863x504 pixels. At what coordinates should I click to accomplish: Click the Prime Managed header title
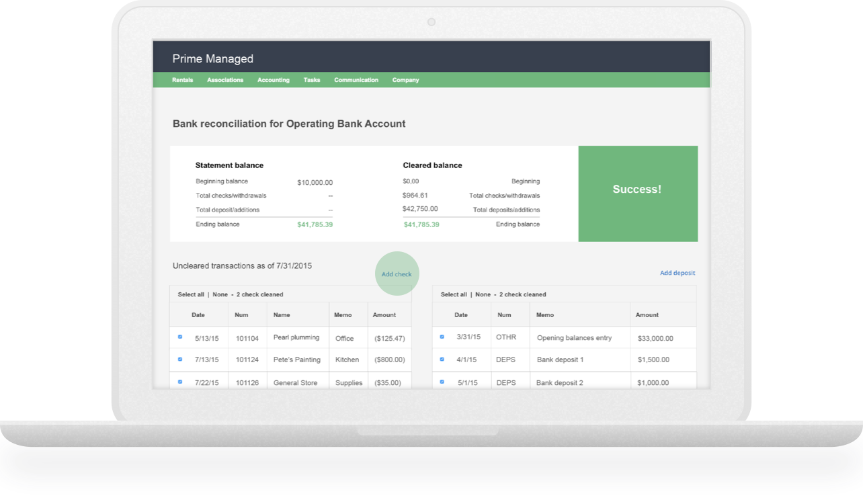[x=212, y=58]
